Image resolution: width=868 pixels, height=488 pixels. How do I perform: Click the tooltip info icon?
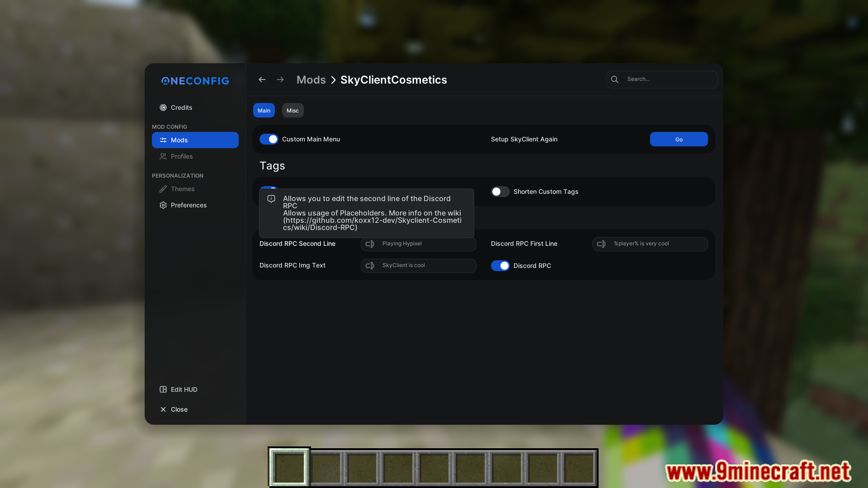click(271, 199)
